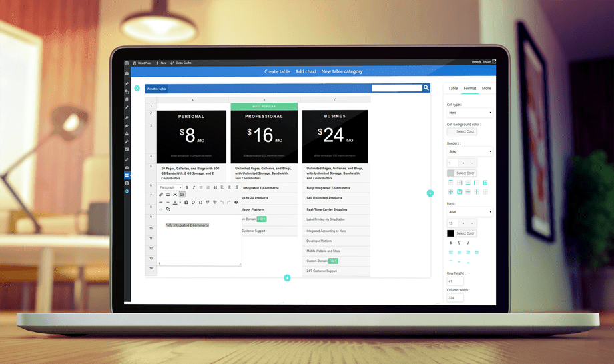Toggle bold in the editor toolbar
Viewport: 614px width, 364px height.
[x=187, y=188]
